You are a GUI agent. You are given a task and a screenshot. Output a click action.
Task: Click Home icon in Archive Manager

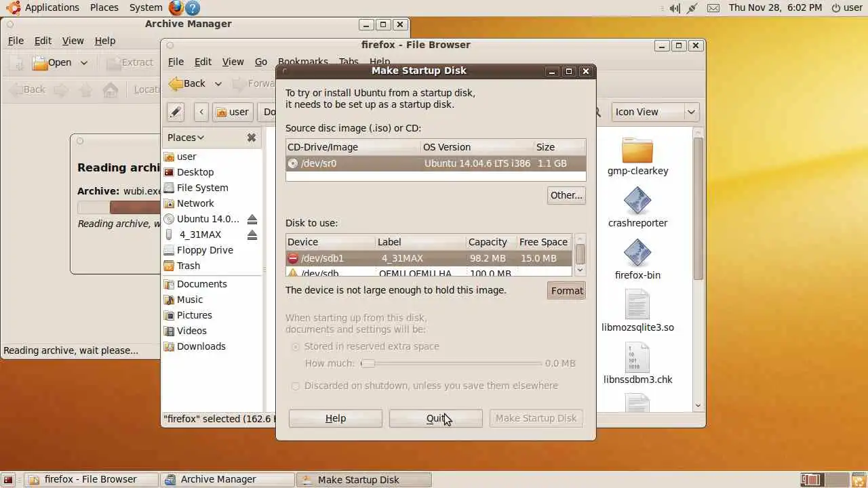111,89
